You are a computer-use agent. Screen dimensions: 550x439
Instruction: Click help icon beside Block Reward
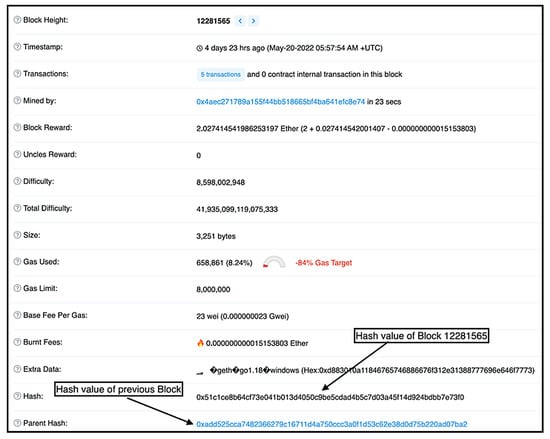pos(17,127)
